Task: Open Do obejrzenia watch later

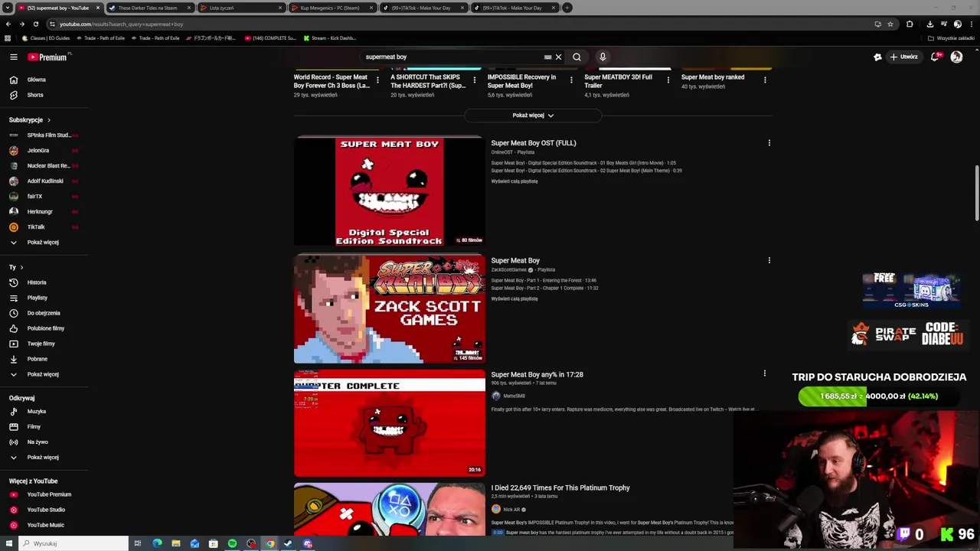Action: point(44,313)
